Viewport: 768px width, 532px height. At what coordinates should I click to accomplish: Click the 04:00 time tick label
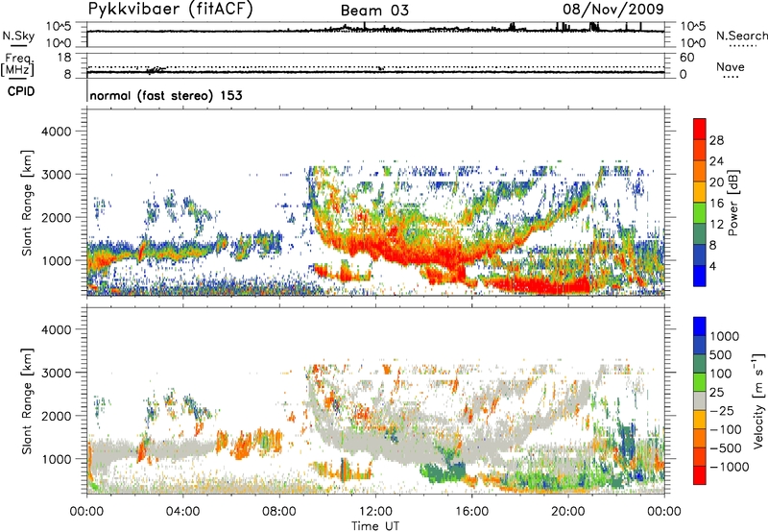(x=182, y=512)
